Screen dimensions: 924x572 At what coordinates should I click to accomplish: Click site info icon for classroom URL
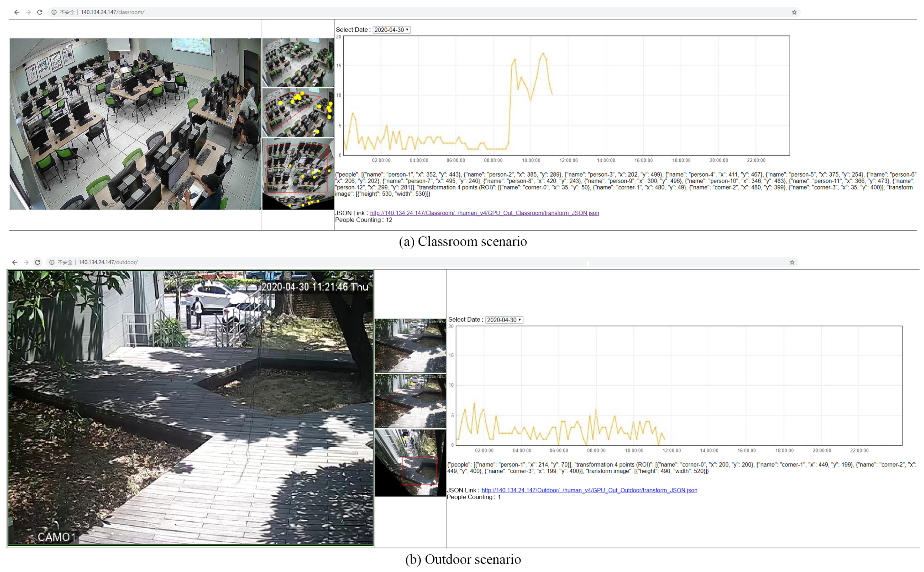(x=54, y=12)
